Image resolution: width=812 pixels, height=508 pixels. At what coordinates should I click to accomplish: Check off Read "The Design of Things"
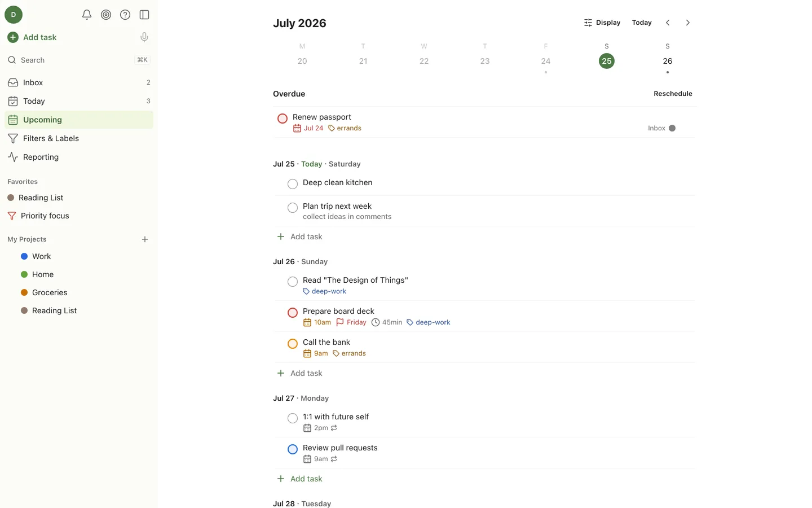[x=293, y=282]
